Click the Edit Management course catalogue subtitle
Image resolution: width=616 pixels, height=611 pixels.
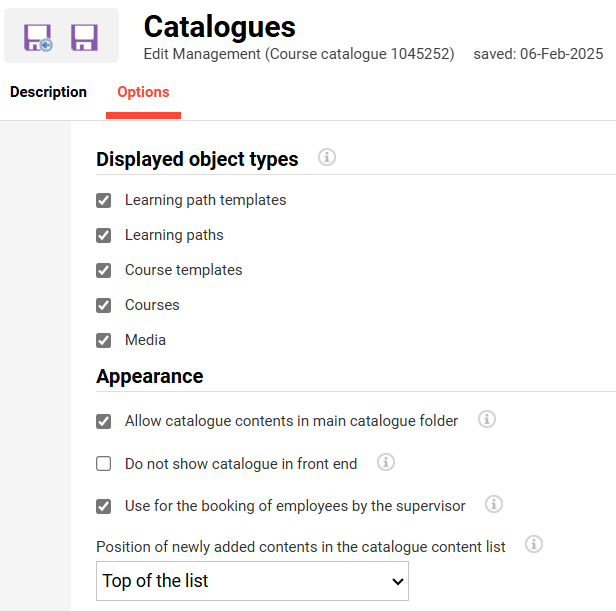click(298, 54)
